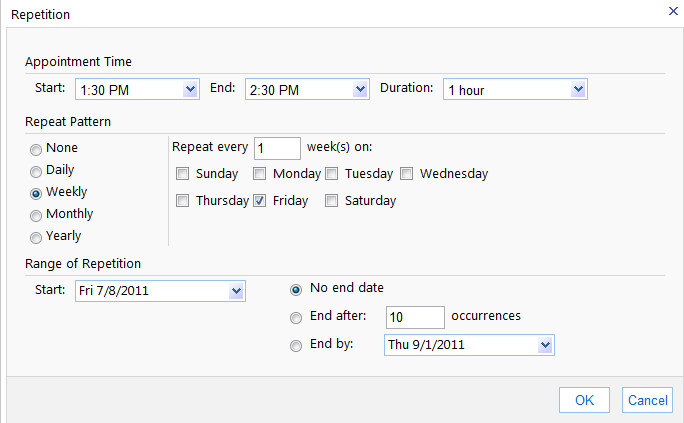Viewport: 684px width, 423px height.
Task: Select the Daily repeat pattern
Action: click(x=36, y=171)
